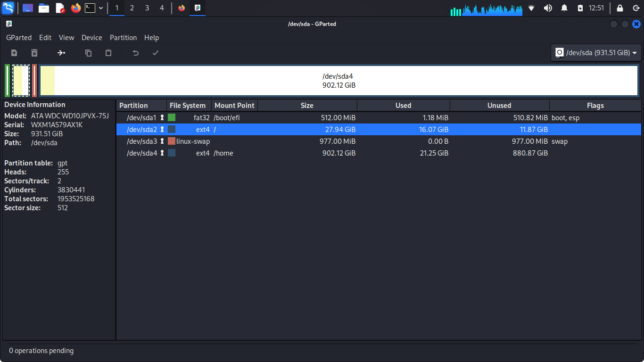The image size is (644, 362).
Task: Sort by the File System column header
Action: 189,106
